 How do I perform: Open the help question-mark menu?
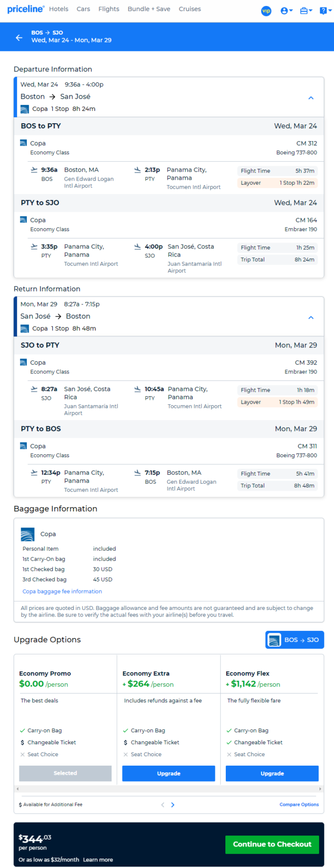click(x=325, y=10)
